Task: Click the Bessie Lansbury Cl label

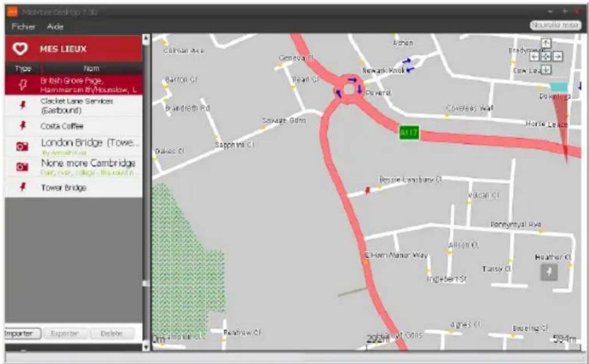Action: [x=410, y=179]
